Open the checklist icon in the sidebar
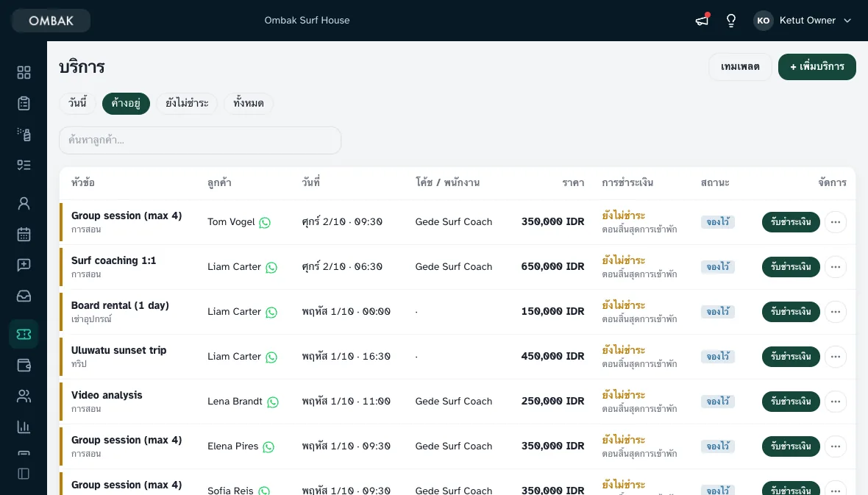The image size is (868, 495). (x=24, y=165)
